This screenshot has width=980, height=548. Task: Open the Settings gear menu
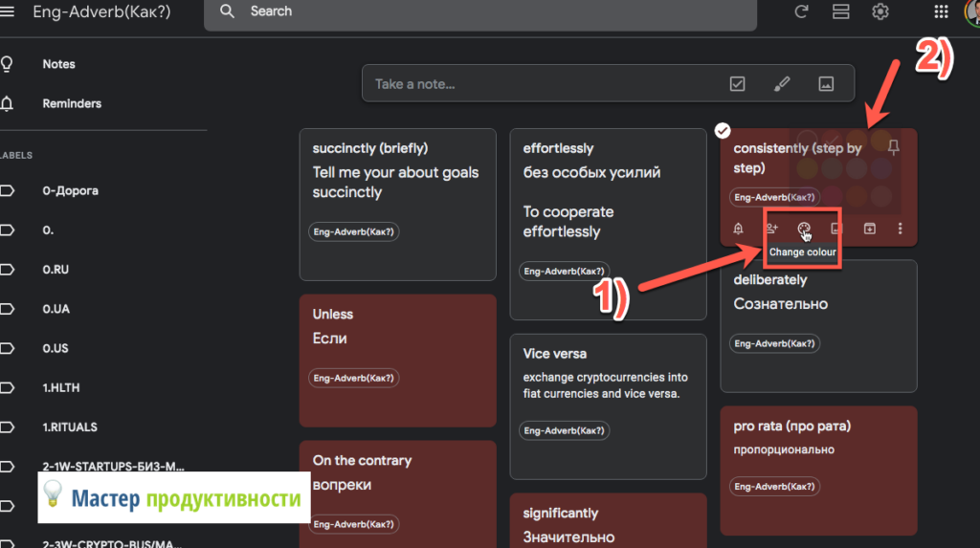pos(880,11)
